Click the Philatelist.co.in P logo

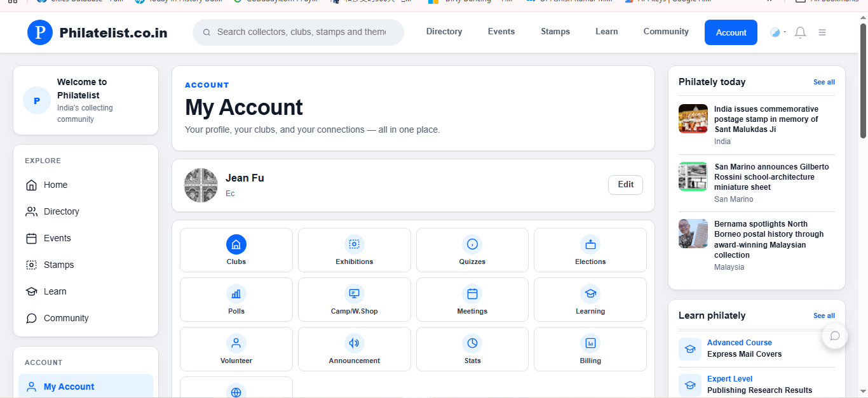pos(40,32)
